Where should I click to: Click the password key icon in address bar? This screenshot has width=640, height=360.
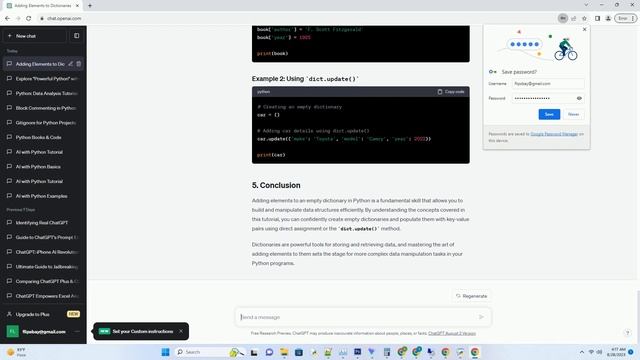(x=562, y=18)
